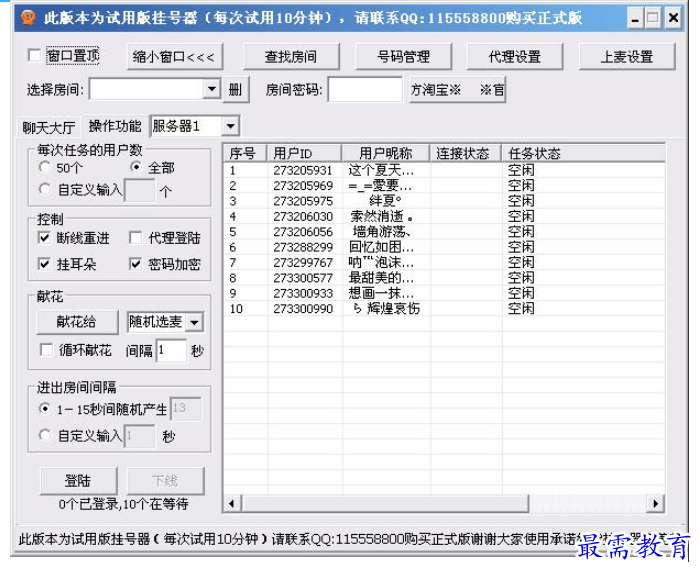
Task: Click the 删 button next to the room selector
Action: (x=235, y=90)
